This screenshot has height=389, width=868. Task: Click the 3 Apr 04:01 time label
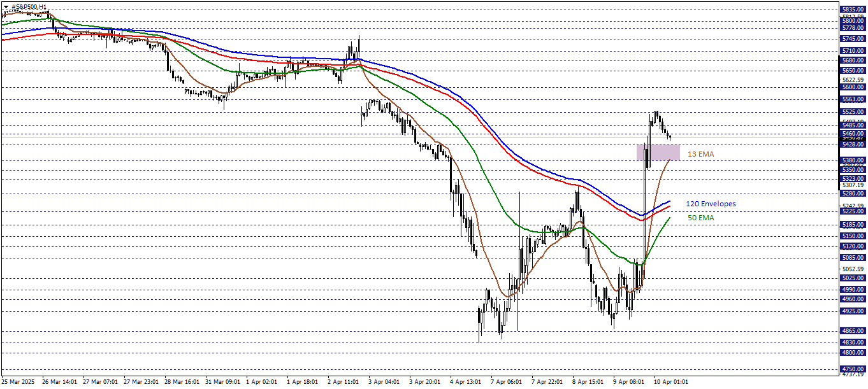(x=385, y=382)
